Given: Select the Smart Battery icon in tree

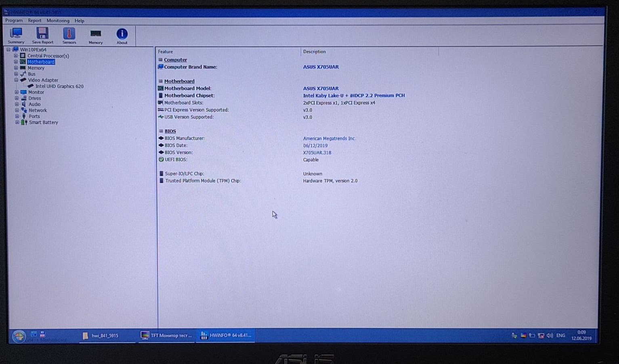Looking at the screenshot, I should 24,122.
